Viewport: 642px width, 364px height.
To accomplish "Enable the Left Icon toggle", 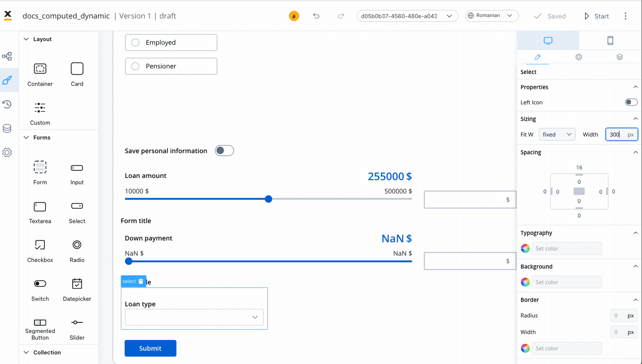I will [x=631, y=102].
